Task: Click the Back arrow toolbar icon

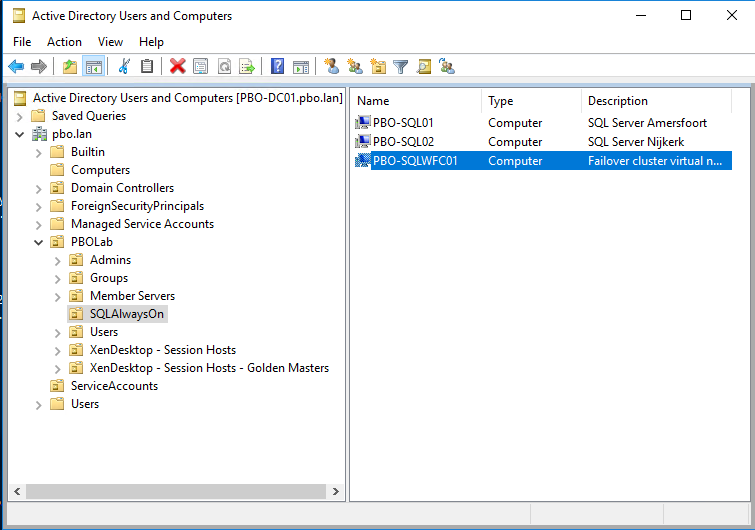Action: (16, 66)
